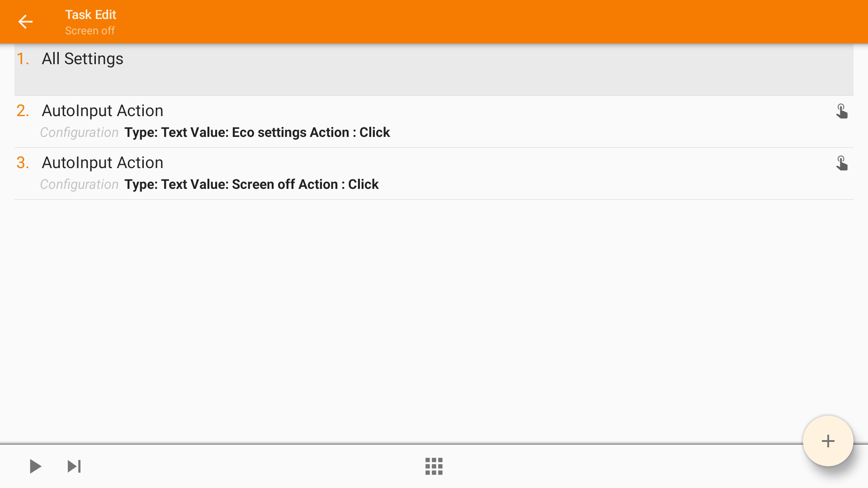Open the task icon grid selector

(x=434, y=466)
